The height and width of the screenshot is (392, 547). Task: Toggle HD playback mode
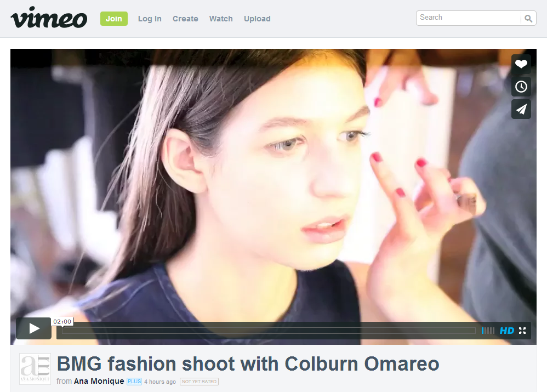[506, 330]
